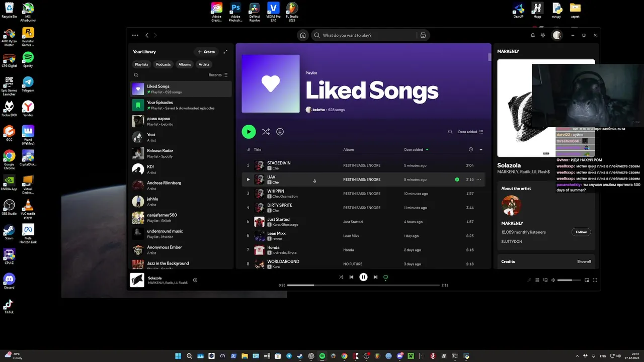Open the profile avatar menu
The height and width of the screenshot is (362, 644).
click(x=556, y=35)
